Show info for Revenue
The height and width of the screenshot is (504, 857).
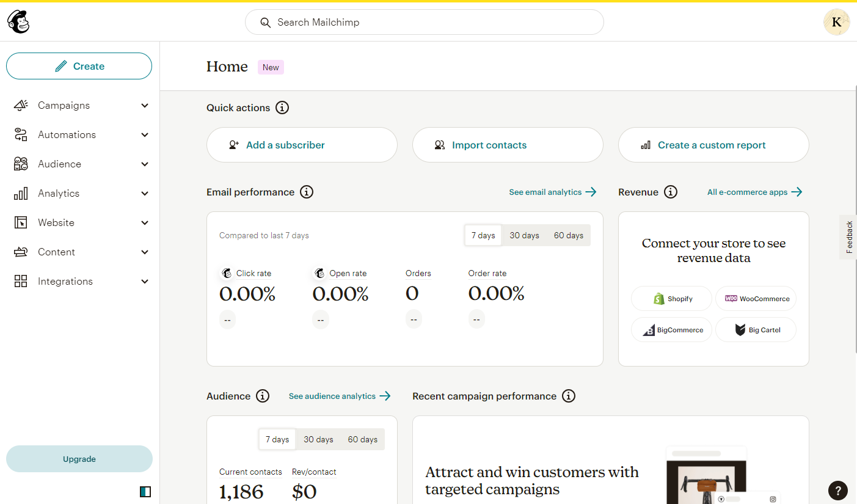pos(671,192)
